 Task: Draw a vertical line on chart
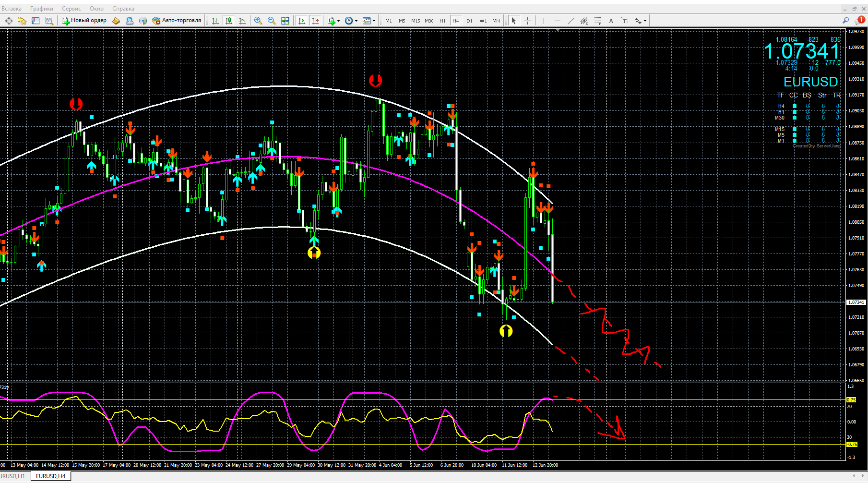544,21
